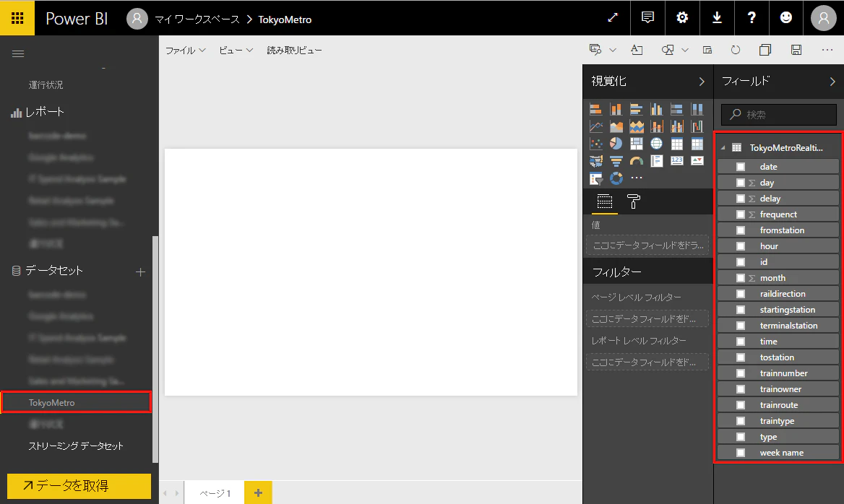Check the hour field checkbox
The width and height of the screenshot is (844, 504).
(x=741, y=246)
